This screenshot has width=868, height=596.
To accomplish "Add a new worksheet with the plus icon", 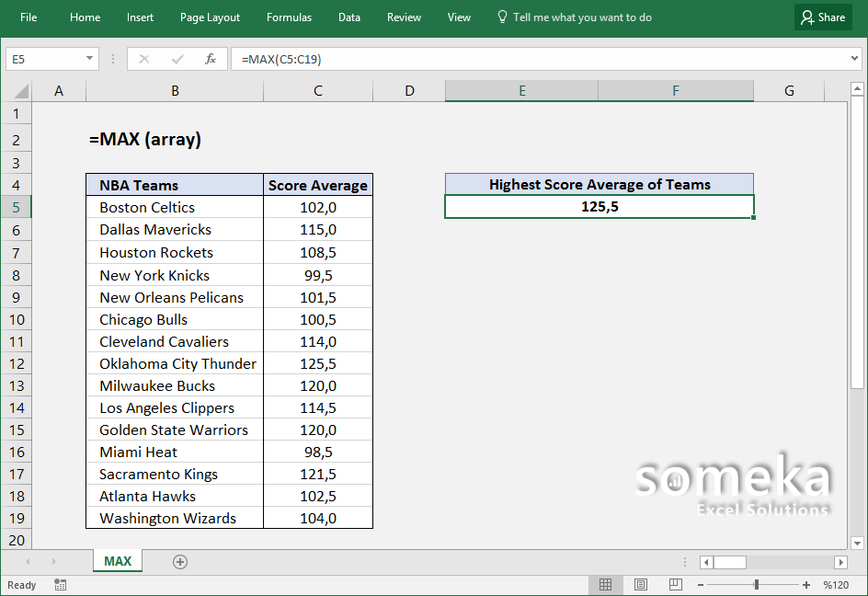I will pos(179,561).
